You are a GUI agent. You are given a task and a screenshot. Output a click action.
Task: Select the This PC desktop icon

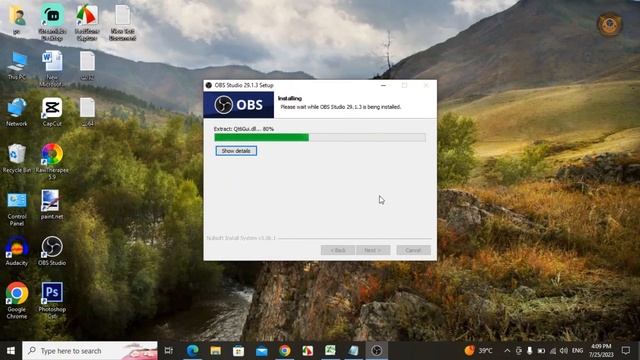tap(17, 65)
